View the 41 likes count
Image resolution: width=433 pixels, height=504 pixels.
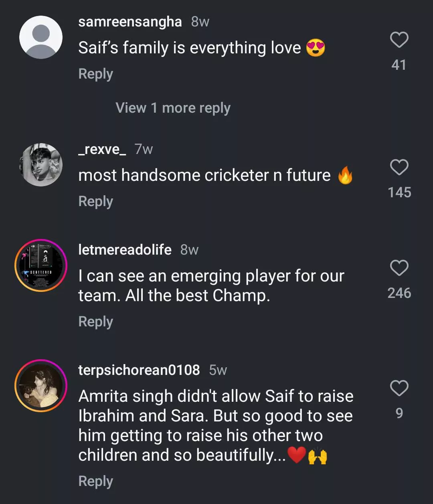[399, 65]
